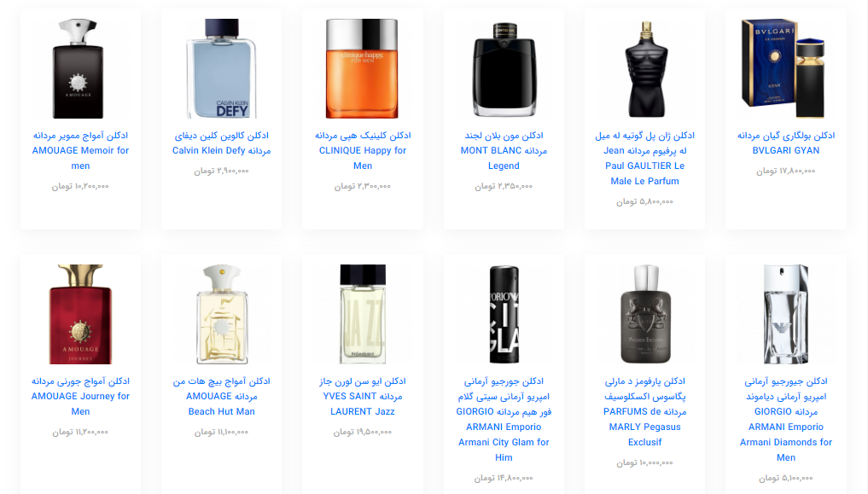This screenshot has width=868, height=494.
Task: Click the BVLGARI GYAN product title
Action: pos(786,142)
